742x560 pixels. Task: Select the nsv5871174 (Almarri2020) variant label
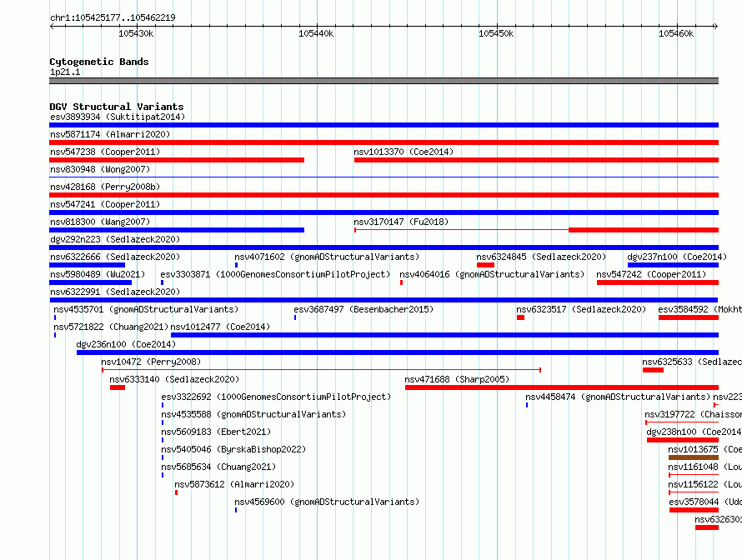coord(110,134)
